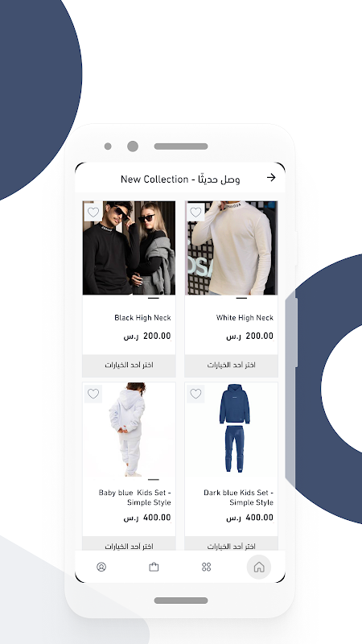This screenshot has width=362, height=644.
Task: Choose options for White High Neck
Action: pos(231,365)
